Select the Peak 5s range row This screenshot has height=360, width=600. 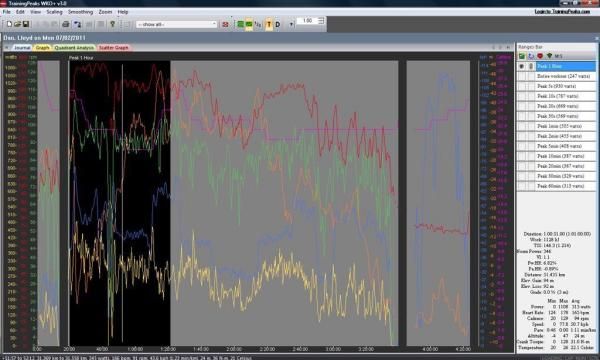[566, 86]
